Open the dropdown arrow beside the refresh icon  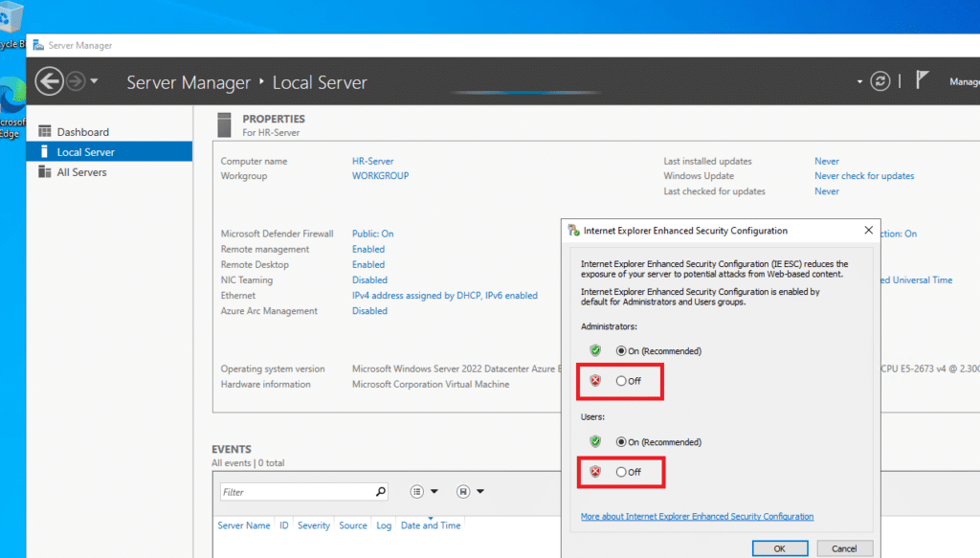click(x=860, y=82)
